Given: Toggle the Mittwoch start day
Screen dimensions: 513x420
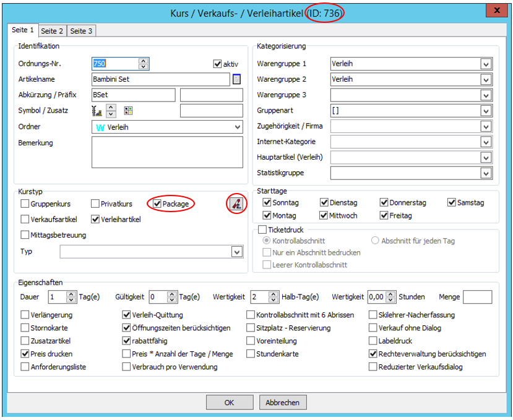Looking at the screenshot, I should click(324, 215).
